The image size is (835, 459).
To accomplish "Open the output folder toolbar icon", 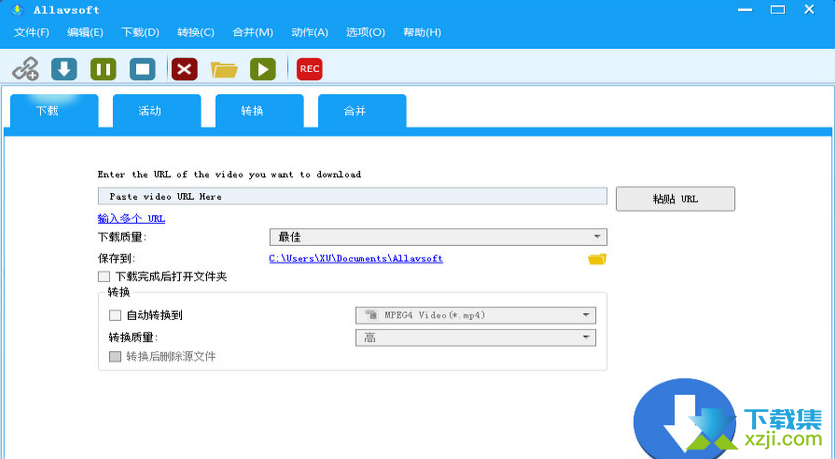I will point(224,69).
